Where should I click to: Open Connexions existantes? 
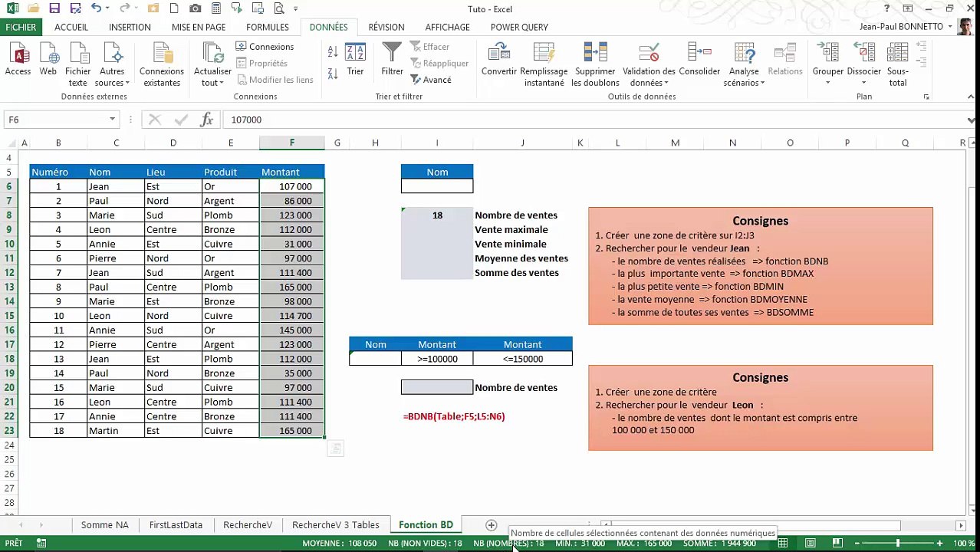[162, 65]
